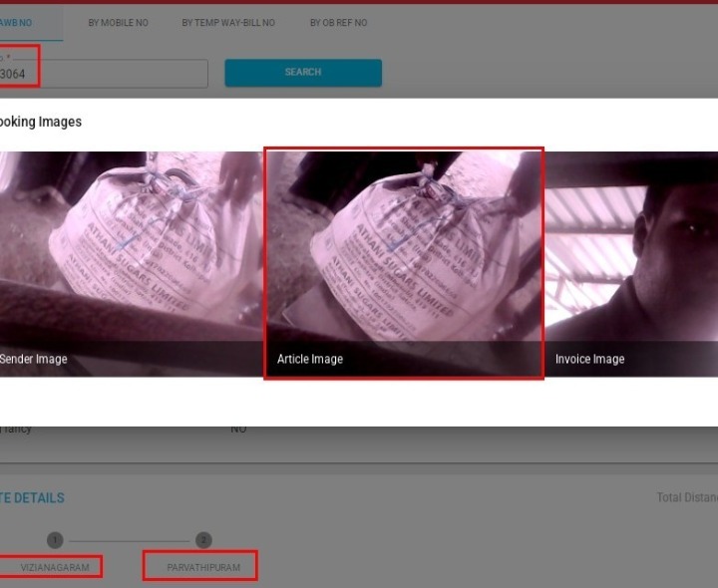Click the route line connecting both stops
The image size is (718, 588).
click(x=130, y=540)
